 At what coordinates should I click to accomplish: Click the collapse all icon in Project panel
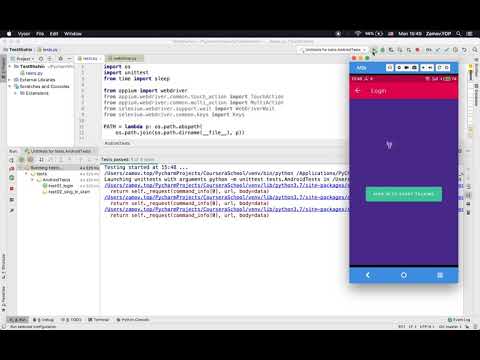pos(50,59)
